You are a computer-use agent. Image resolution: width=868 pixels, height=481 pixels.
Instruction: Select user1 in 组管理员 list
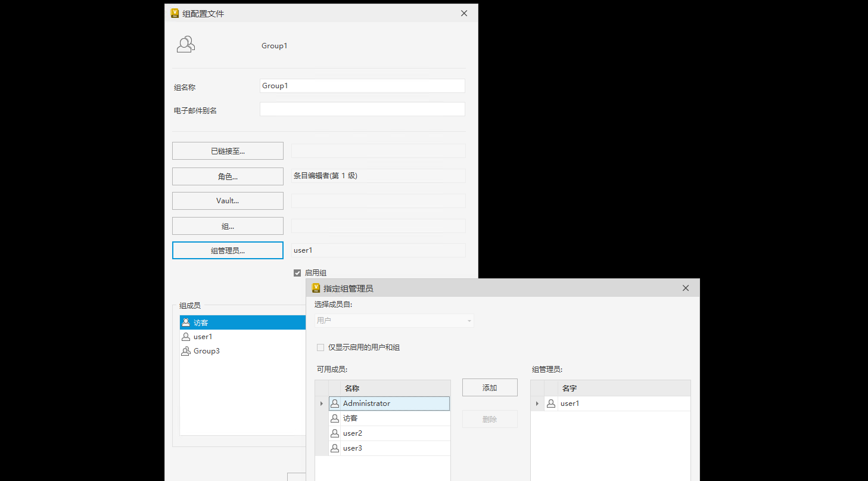(x=618, y=404)
